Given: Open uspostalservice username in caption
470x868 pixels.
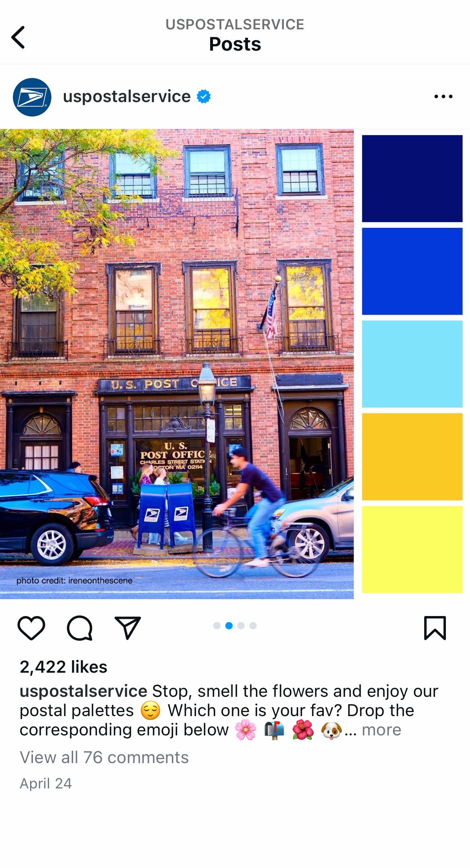Looking at the screenshot, I should click(x=84, y=691).
